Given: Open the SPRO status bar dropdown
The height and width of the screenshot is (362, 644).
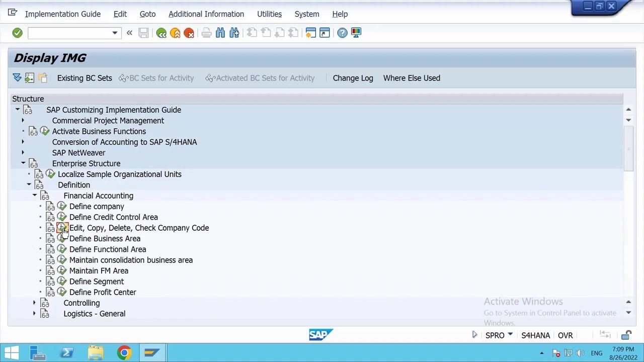Looking at the screenshot, I should tap(510, 335).
